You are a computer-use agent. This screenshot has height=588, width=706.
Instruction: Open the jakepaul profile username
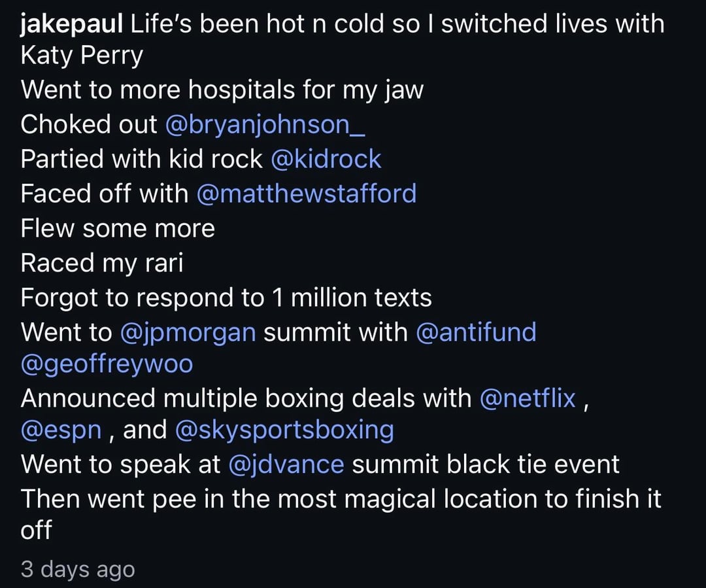[72, 25]
